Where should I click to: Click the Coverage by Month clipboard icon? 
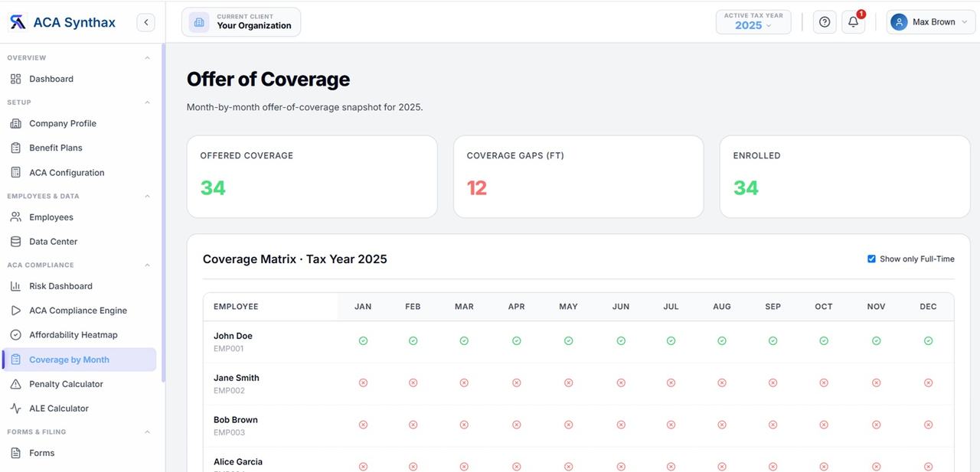point(15,360)
